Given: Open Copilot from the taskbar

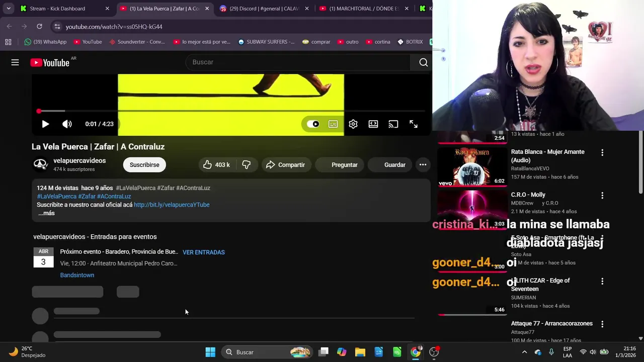Looking at the screenshot, I should 342,352.
